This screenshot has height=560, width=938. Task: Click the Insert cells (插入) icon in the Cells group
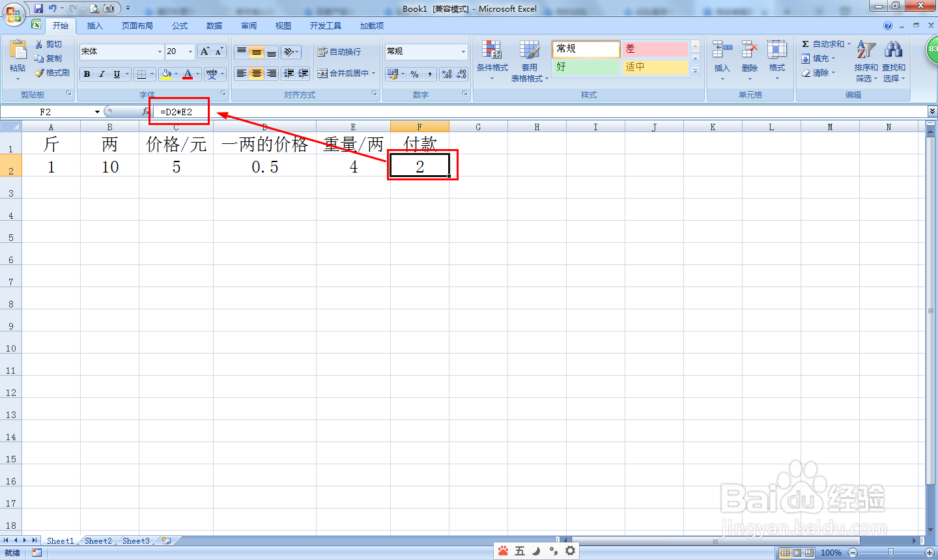pyautogui.click(x=722, y=49)
